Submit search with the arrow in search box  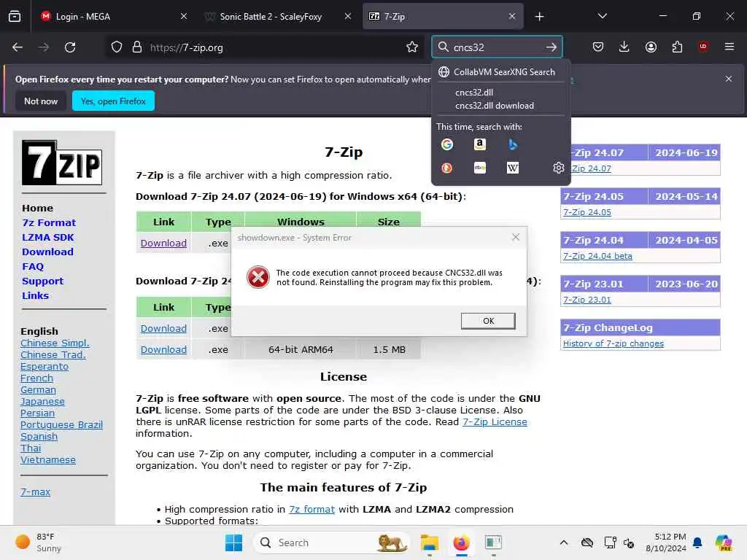coord(551,47)
